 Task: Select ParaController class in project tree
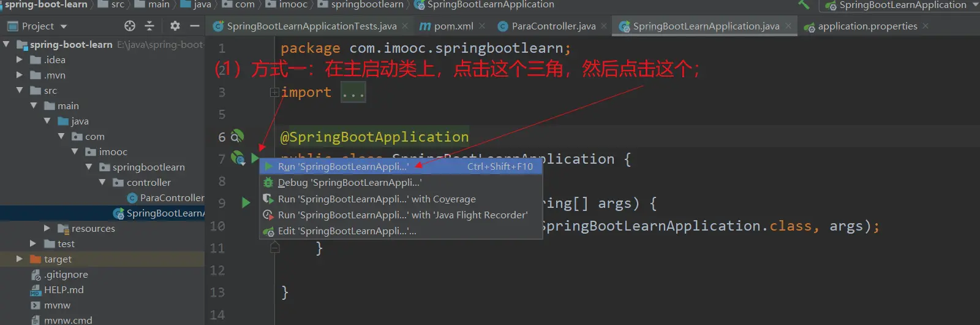click(x=165, y=197)
